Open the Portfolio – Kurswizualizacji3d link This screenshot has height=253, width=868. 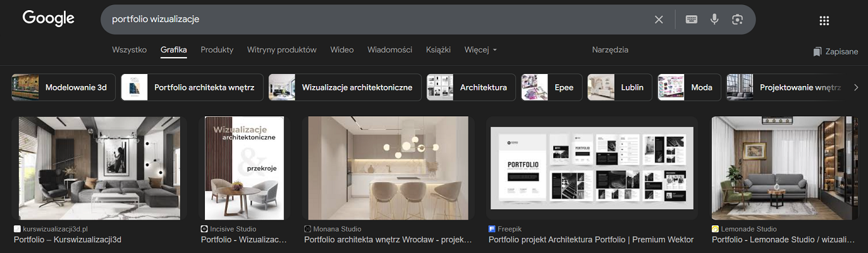[x=68, y=240]
